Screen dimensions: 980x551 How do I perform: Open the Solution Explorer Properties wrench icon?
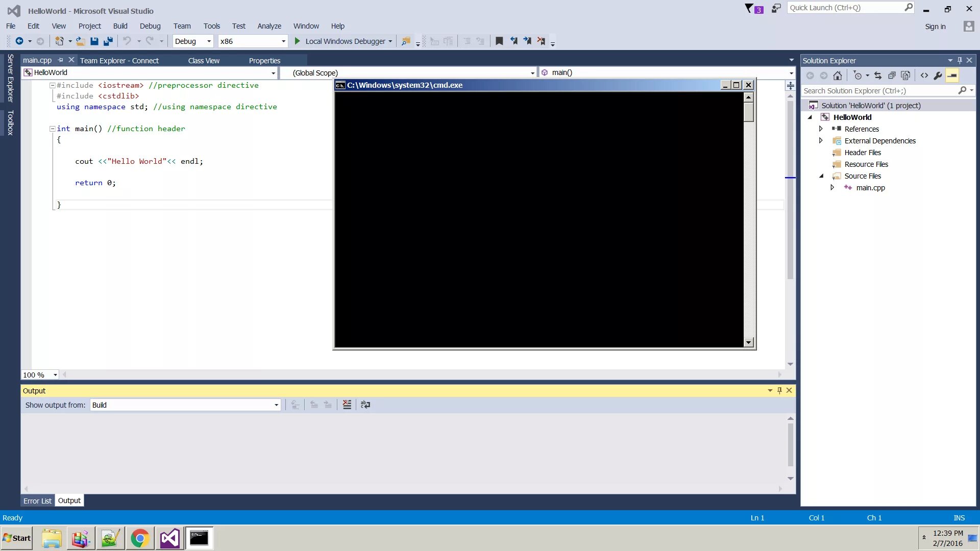938,76
